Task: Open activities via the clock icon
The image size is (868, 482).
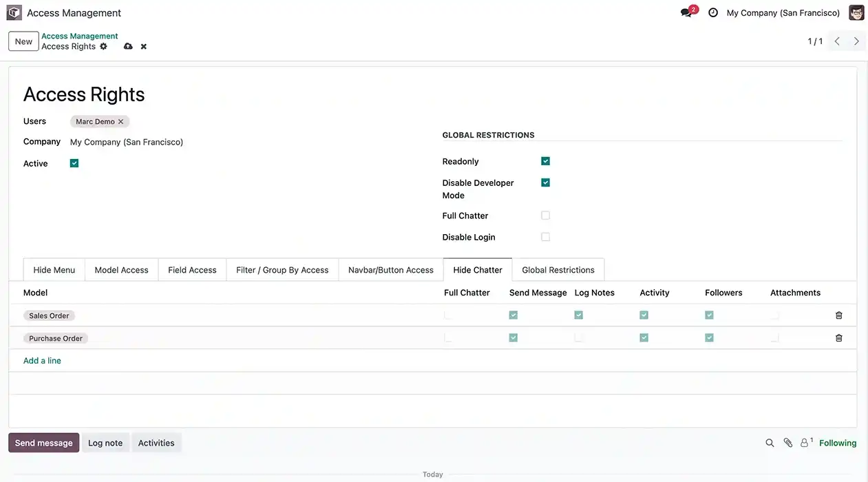Action: [712, 12]
